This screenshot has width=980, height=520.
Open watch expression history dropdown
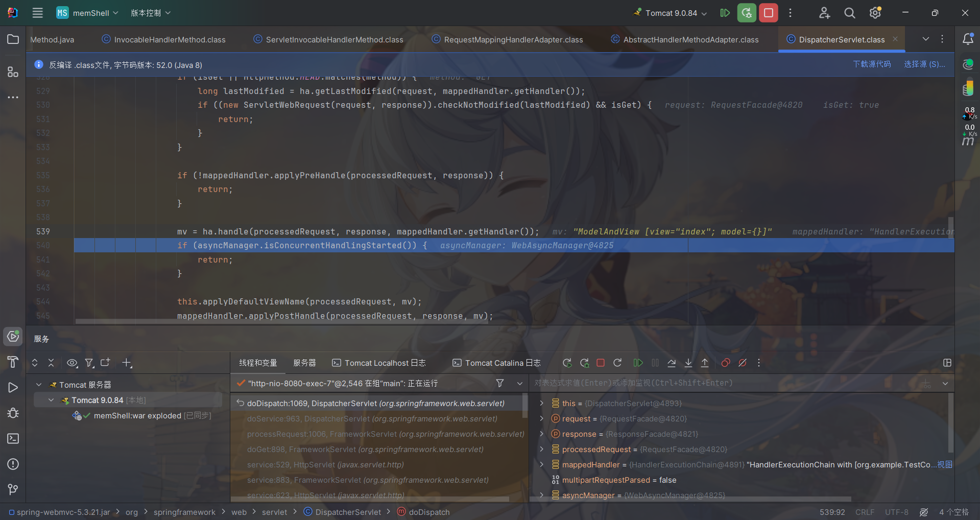click(945, 383)
